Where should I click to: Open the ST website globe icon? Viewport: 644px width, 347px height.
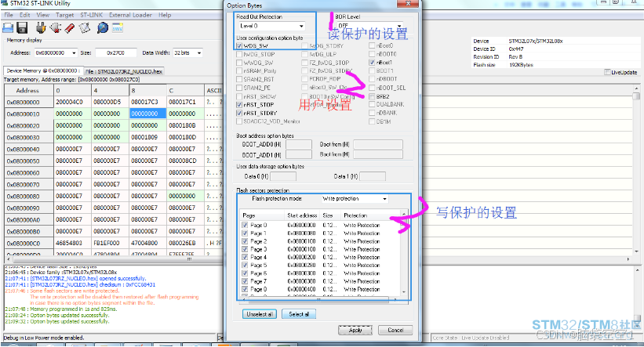click(102, 28)
